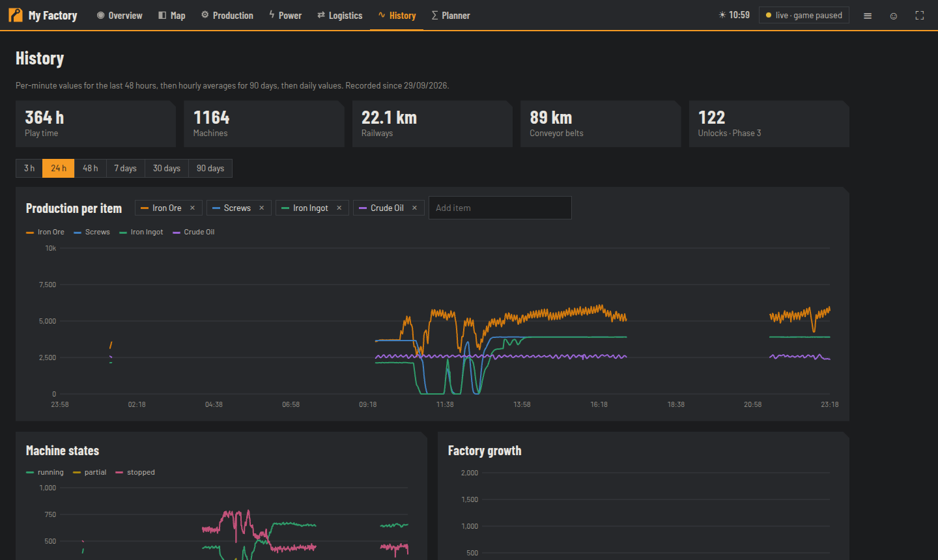Focus the Add item input field
The image size is (938, 560).
click(x=500, y=208)
